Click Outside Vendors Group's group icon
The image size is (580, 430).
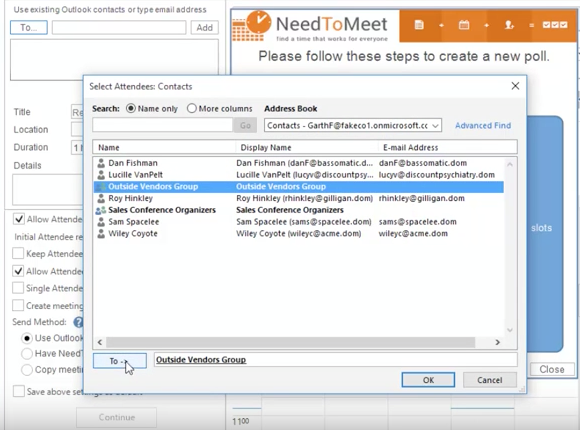(100, 187)
